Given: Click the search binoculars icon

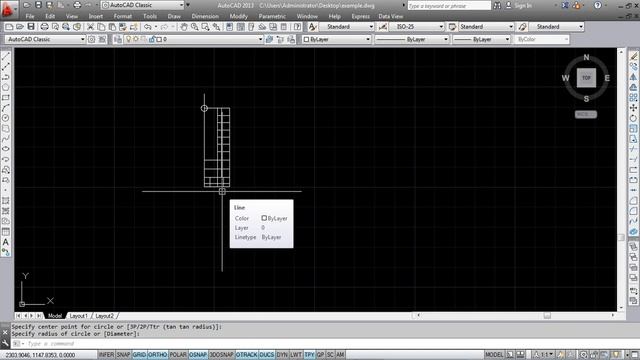Looking at the screenshot, I should tap(497, 6).
